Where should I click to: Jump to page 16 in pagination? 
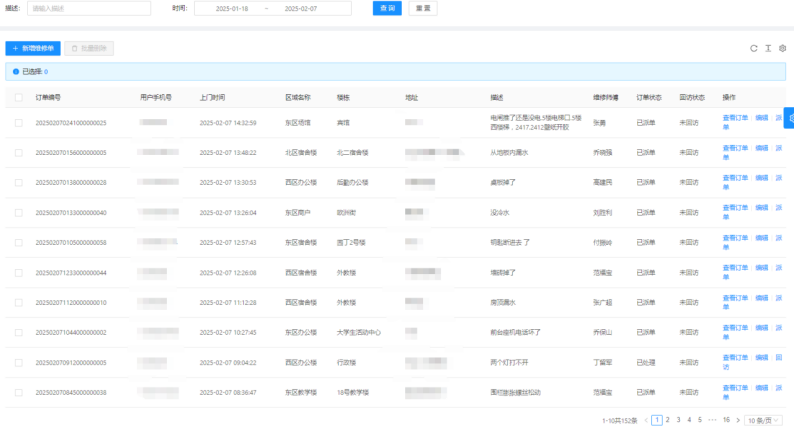pyautogui.click(x=725, y=420)
